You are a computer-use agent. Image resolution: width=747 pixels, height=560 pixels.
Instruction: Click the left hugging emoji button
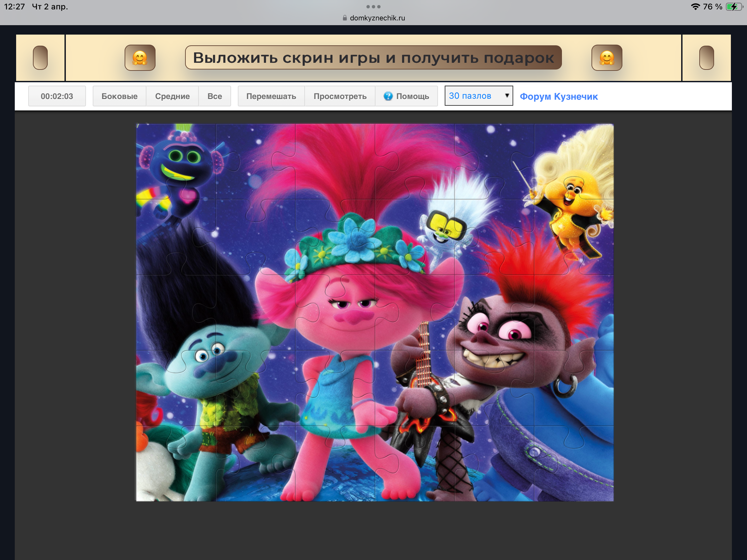coord(140,58)
